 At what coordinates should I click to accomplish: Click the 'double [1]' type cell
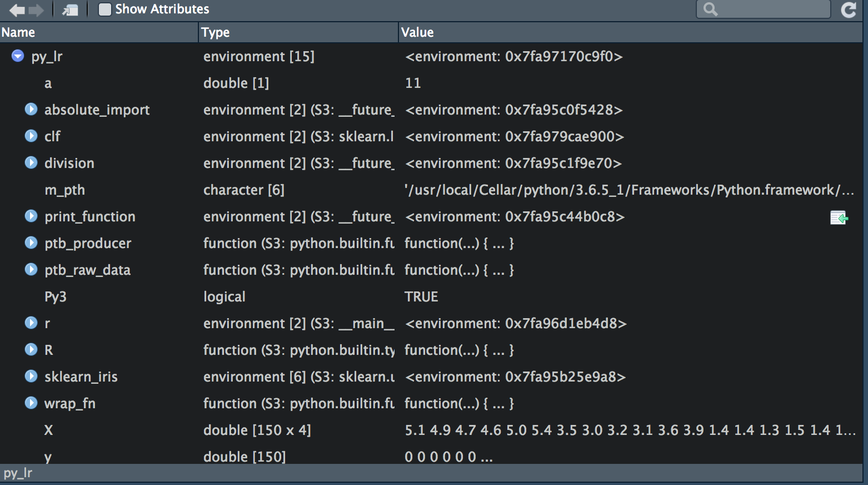pyautogui.click(x=236, y=83)
